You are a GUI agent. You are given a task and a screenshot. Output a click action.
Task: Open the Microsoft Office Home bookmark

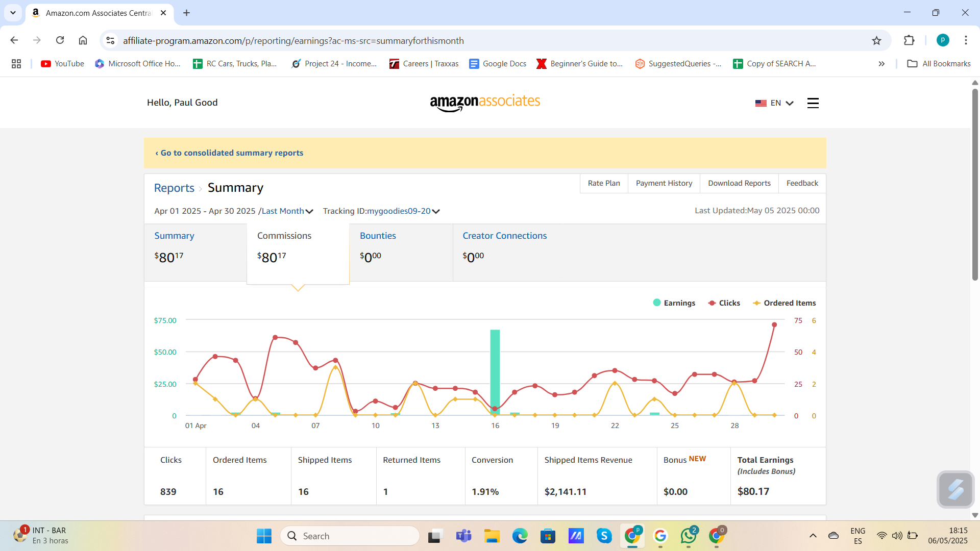[x=138, y=64]
